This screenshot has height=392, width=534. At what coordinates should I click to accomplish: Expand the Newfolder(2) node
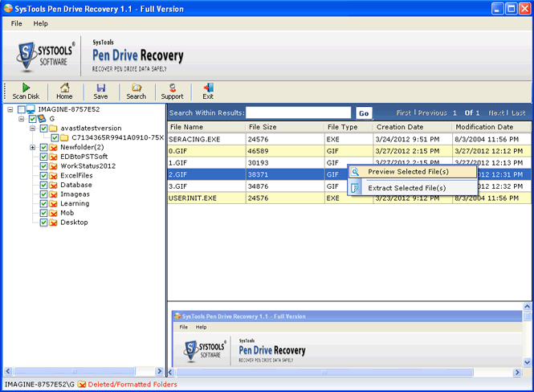[x=33, y=148]
